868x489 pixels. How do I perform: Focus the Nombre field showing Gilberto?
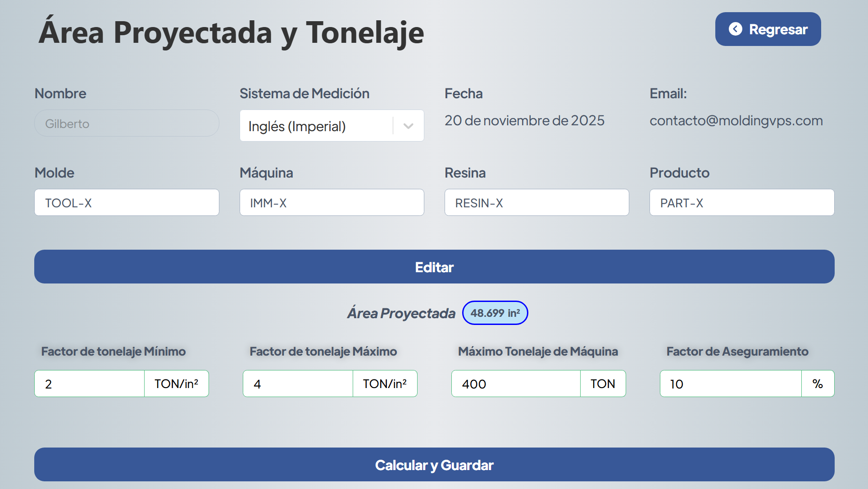[127, 123]
